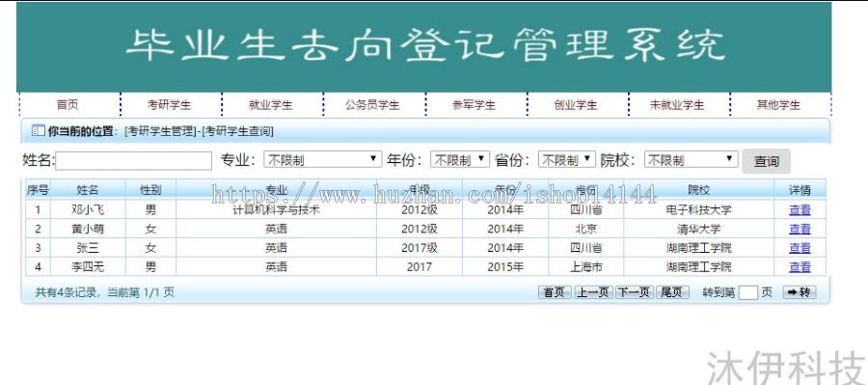The width and height of the screenshot is (868, 385).
Task: Open the 首页 navigation menu item
Action: click(x=68, y=105)
